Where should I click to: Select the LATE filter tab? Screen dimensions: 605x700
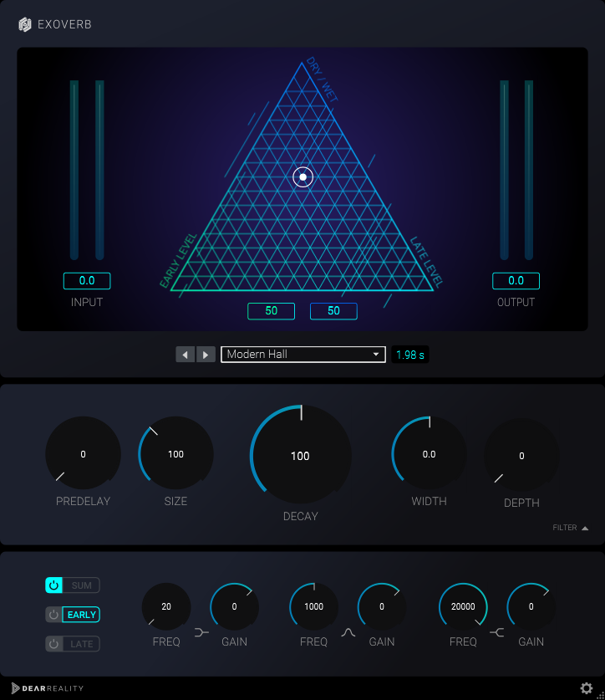click(82, 644)
